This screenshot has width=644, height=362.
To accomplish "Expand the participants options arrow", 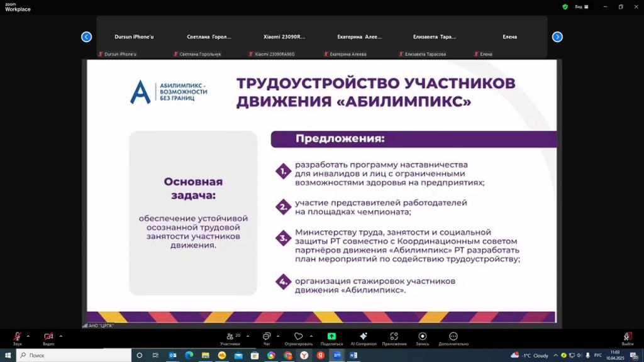I will pyautogui.click(x=248, y=336).
